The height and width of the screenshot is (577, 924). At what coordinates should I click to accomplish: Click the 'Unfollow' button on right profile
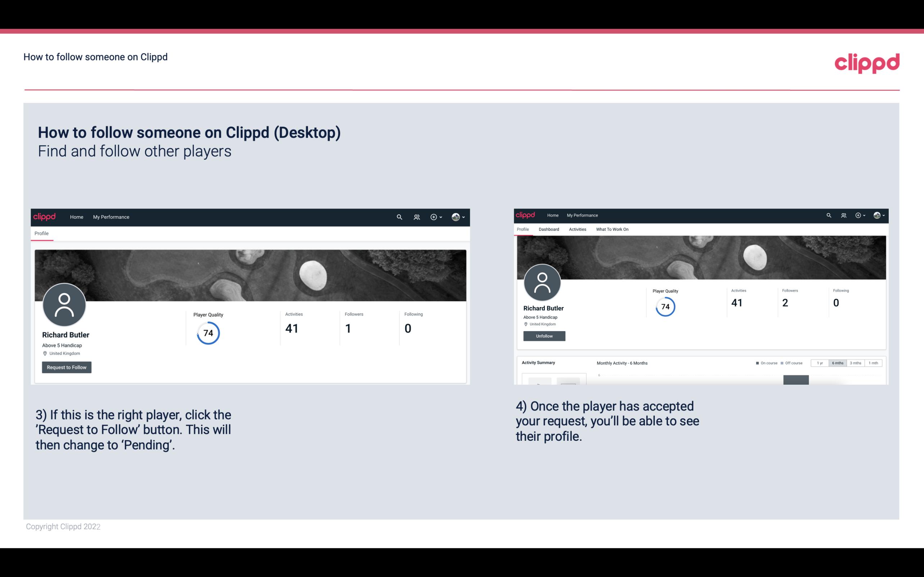click(544, 336)
